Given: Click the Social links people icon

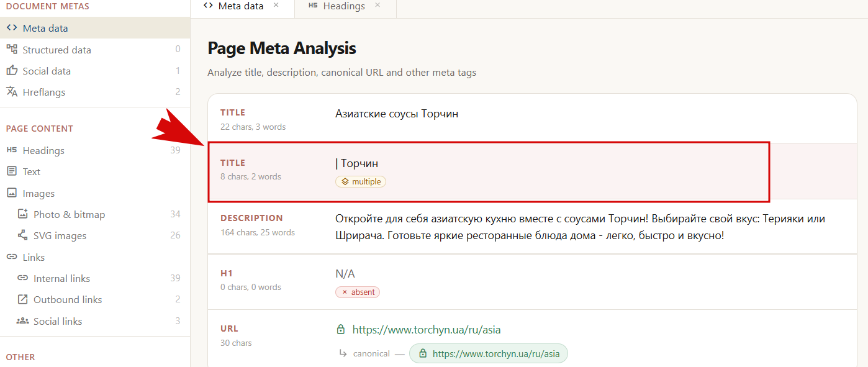Looking at the screenshot, I should (x=23, y=321).
